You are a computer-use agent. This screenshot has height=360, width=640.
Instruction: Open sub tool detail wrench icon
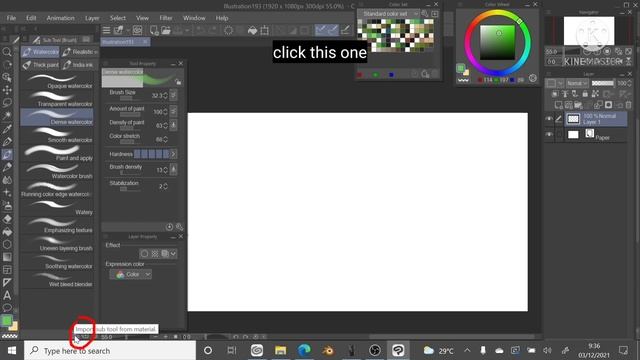179,227
